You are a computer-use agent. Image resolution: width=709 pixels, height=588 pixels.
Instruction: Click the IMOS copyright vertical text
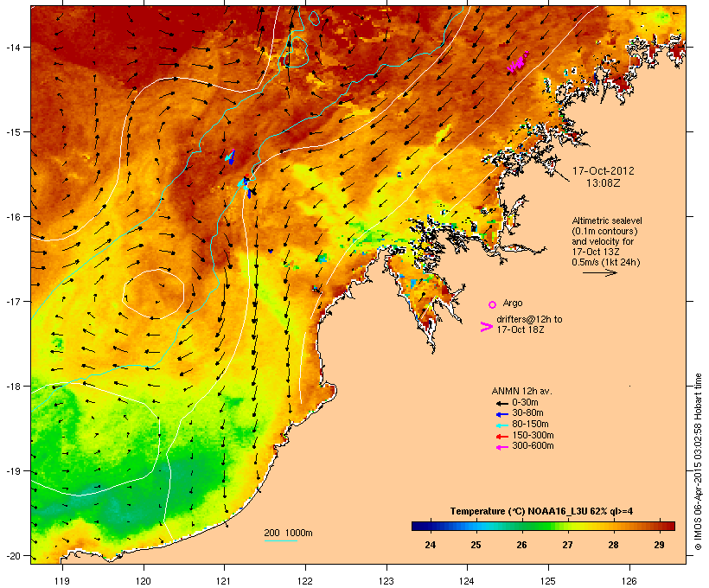(x=698, y=462)
